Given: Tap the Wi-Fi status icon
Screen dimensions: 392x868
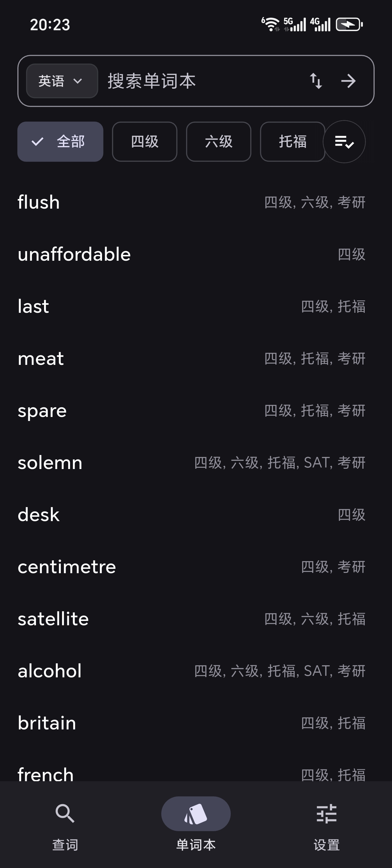Looking at the screenshot, I should tap(271, 24).
